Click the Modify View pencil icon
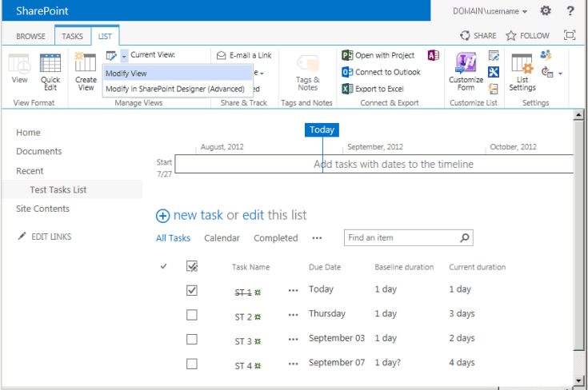The height and width of the screenshot is (390, 588). click(x=111, y=56)
